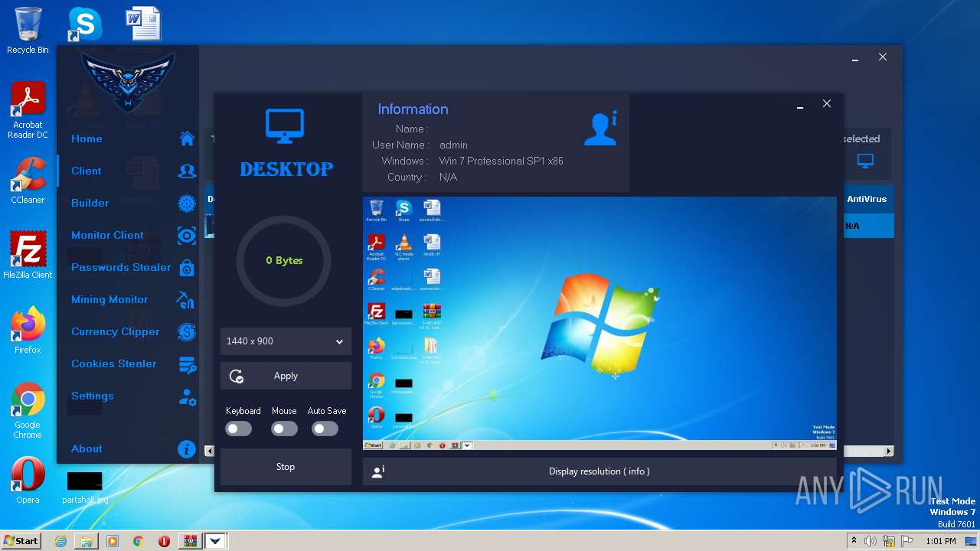
Task: Open Passwords Stealer menu item
Action: [x=121, y=267]
